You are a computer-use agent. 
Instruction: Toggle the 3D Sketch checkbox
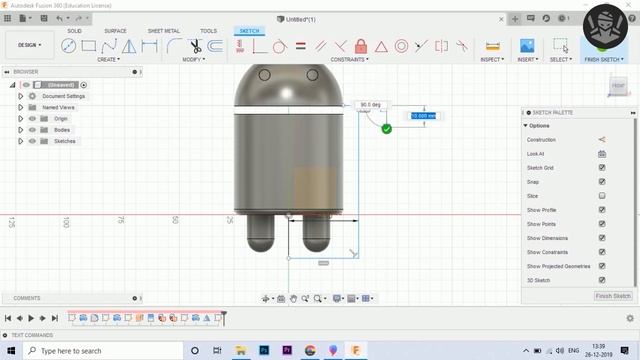tap(602, 280)
